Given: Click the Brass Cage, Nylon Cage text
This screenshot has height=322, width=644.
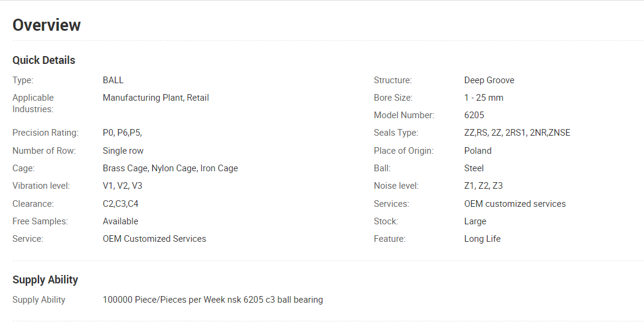Looking at the screenshot, I should (x=170, y=168).
